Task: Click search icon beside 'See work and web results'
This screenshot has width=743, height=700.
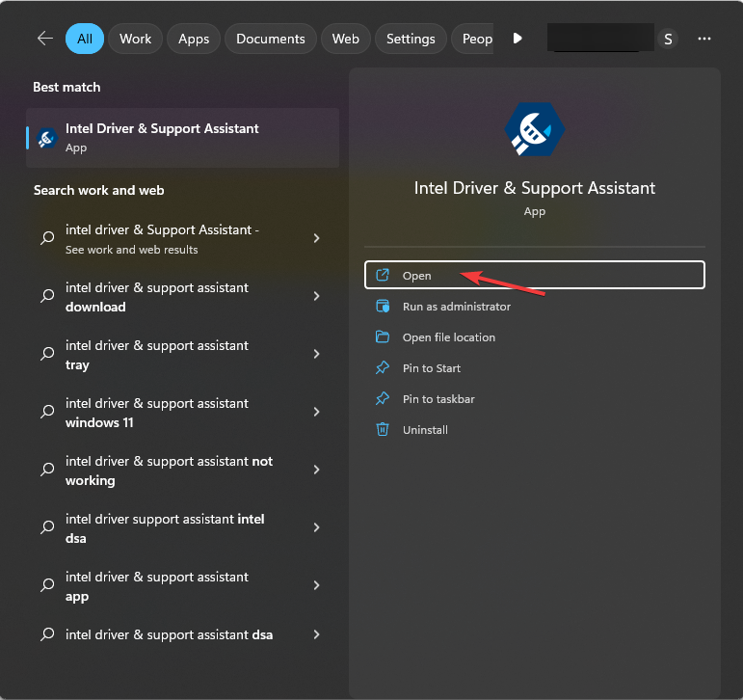Action: [x=47, y=237]
